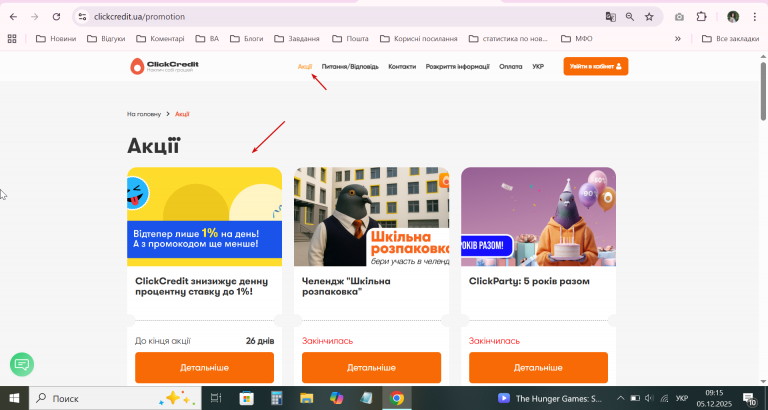Screen dimensions: 768x410
Task: Open the ВА bookmark folder
Action: tap(207, 38)
